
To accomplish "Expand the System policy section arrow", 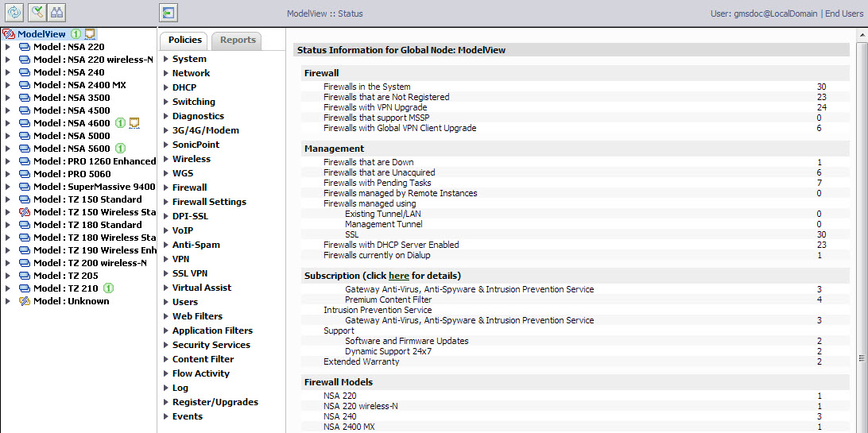I will 166,59.
